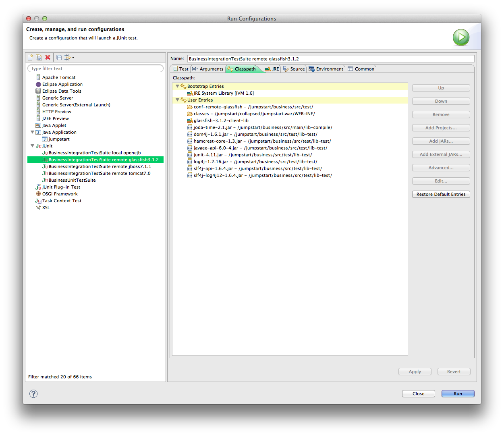The width and height of the screenshot is (504, 436).
Task: Switch to the Test tab
Action: point(180,69)
